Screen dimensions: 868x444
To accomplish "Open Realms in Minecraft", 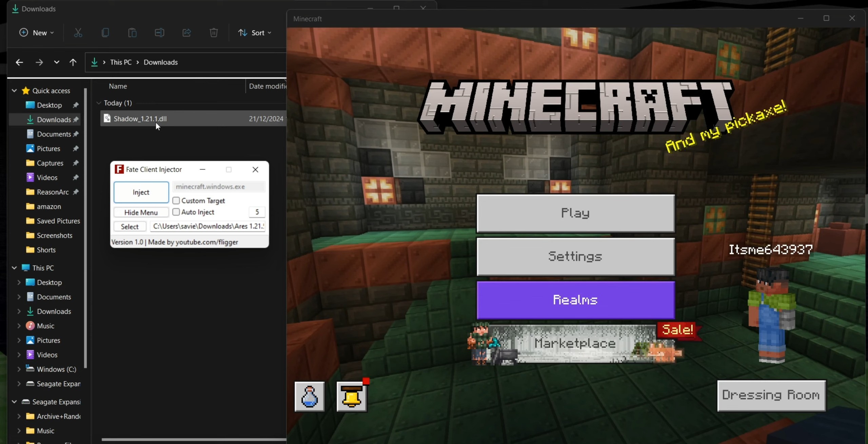I will pos(575,300).
